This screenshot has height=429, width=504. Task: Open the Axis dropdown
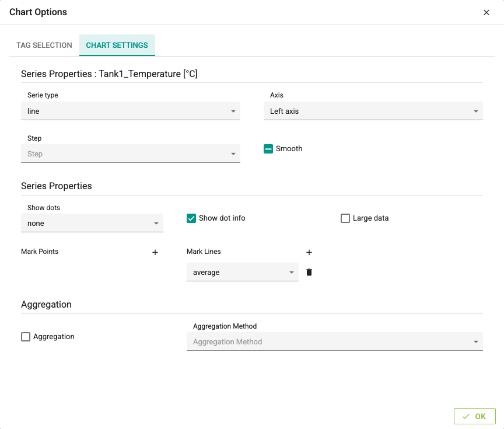(373, 111)
